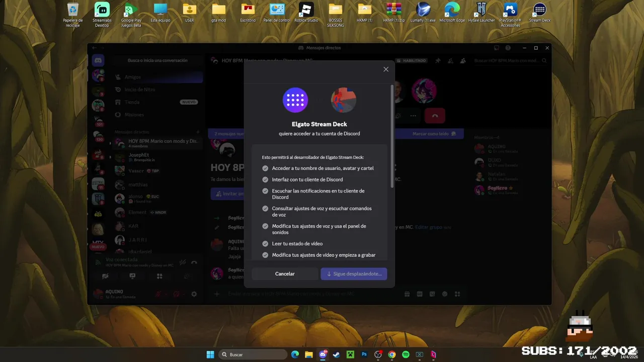Viewport: 644px width, 362px height.
Task: Click noise suppression icon in Voz conectada
Action: [x=183, y=262]
